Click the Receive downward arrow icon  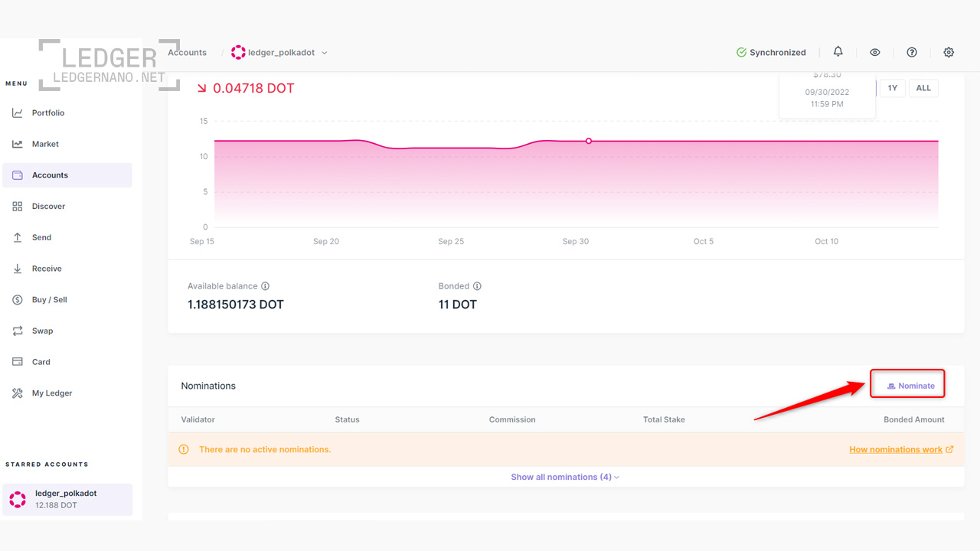(18, 269)
